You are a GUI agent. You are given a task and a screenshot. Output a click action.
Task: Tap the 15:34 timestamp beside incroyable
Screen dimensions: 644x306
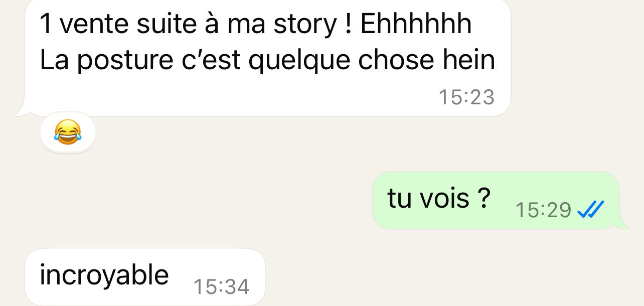[x=221, y=287]
